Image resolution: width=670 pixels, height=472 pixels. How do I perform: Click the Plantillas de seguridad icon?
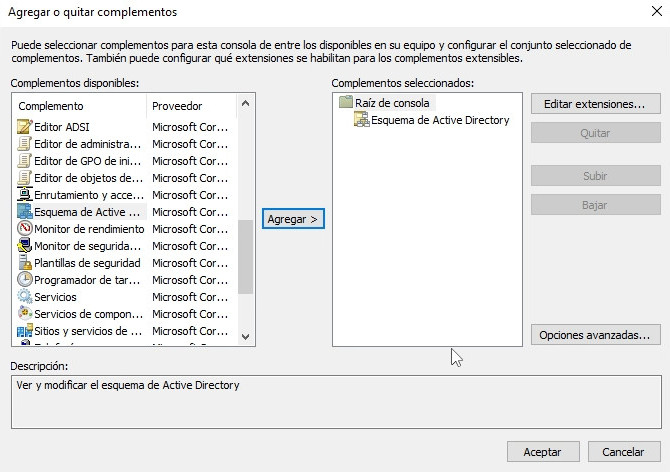click(x=25, y=263)
